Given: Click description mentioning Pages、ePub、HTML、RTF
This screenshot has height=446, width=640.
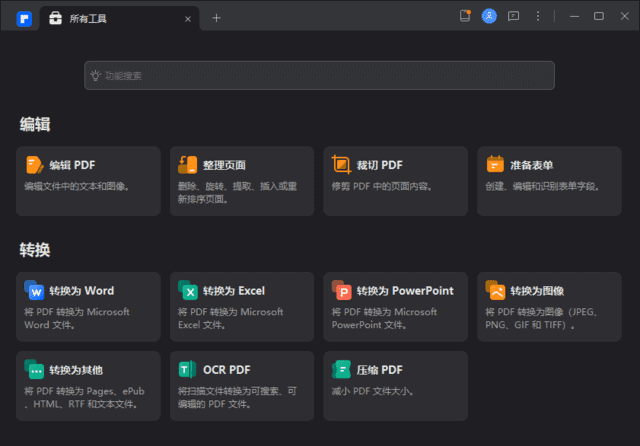Looking at the screenshot, I should click(84, 397).
